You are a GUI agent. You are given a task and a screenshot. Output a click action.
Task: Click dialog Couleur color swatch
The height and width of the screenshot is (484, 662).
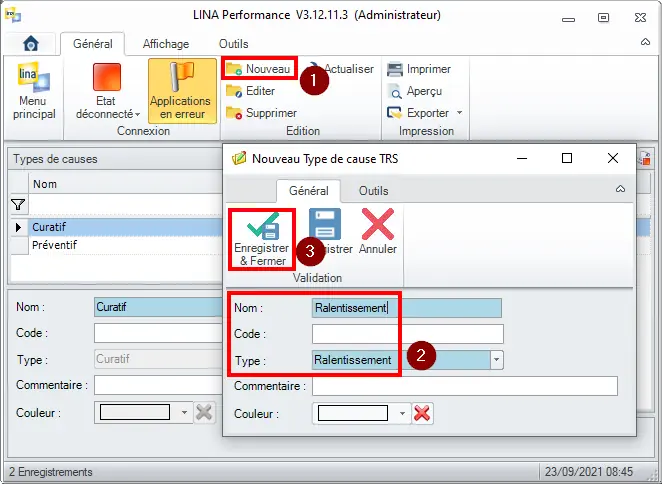pyautogui.click(x=353, y=413)
